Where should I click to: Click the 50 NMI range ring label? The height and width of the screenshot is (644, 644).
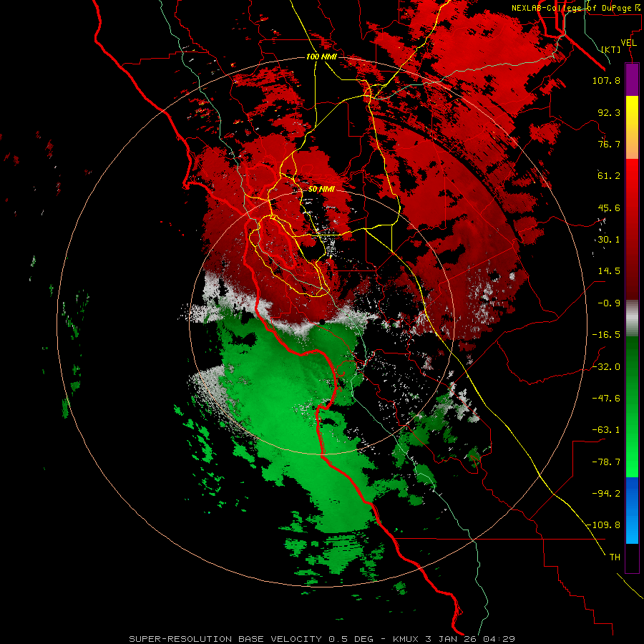pos(321,190)
